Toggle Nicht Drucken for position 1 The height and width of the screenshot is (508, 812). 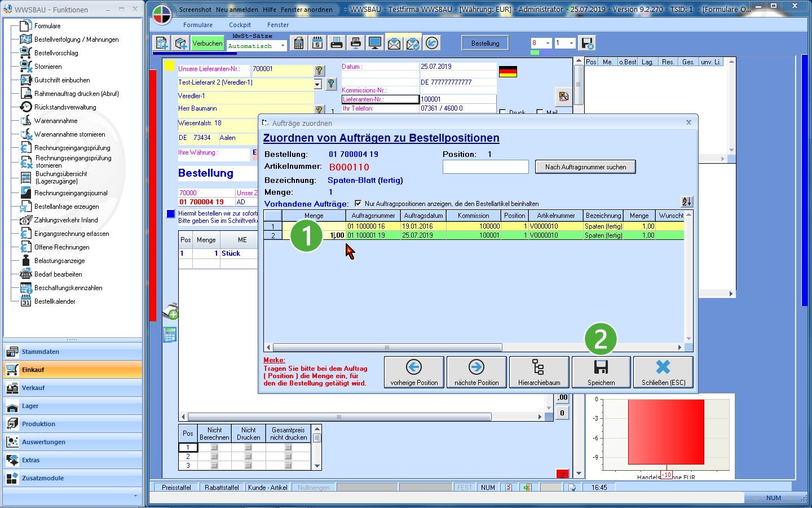(248, 448)
